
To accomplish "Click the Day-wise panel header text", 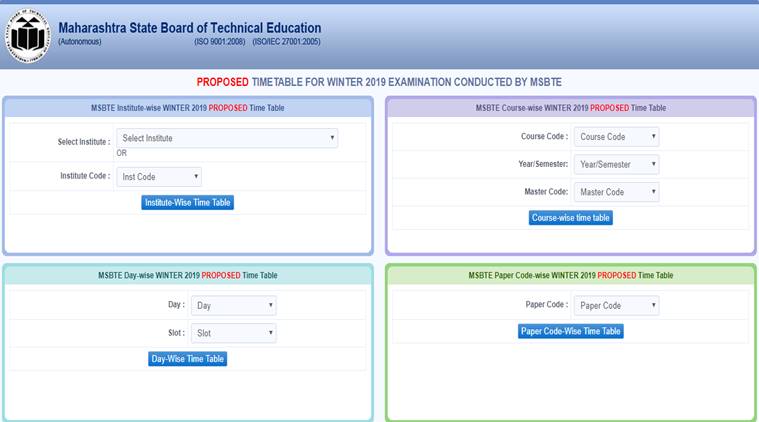I will (187, 275).
